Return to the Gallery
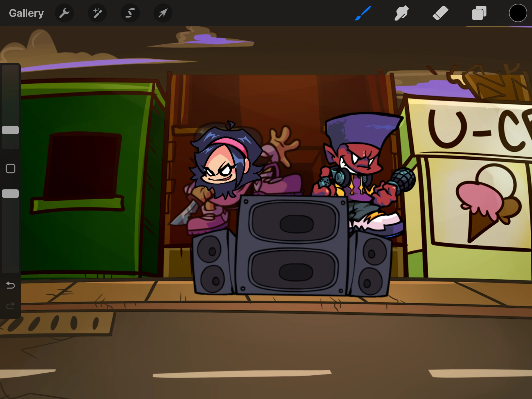 click(x=26, y=13)
